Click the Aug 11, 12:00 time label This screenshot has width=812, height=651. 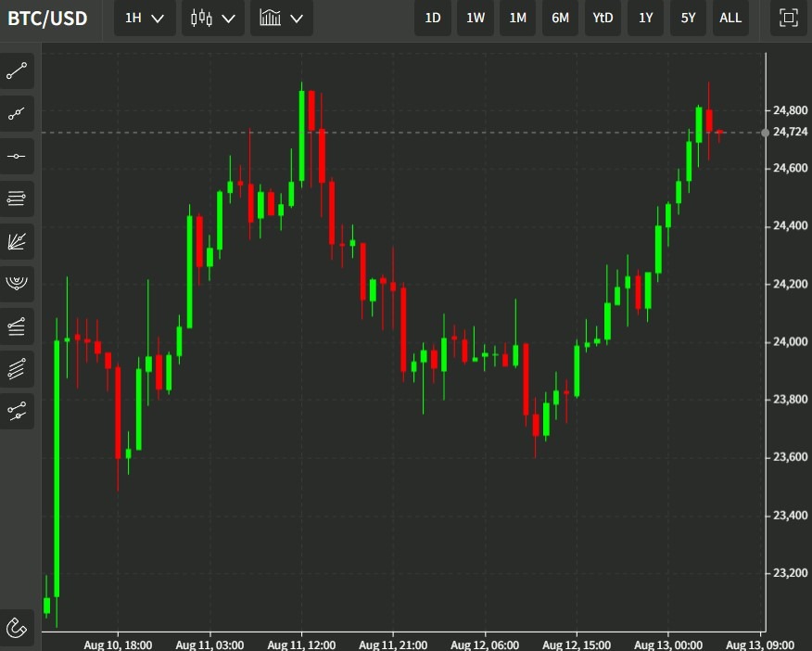[301, 645]
